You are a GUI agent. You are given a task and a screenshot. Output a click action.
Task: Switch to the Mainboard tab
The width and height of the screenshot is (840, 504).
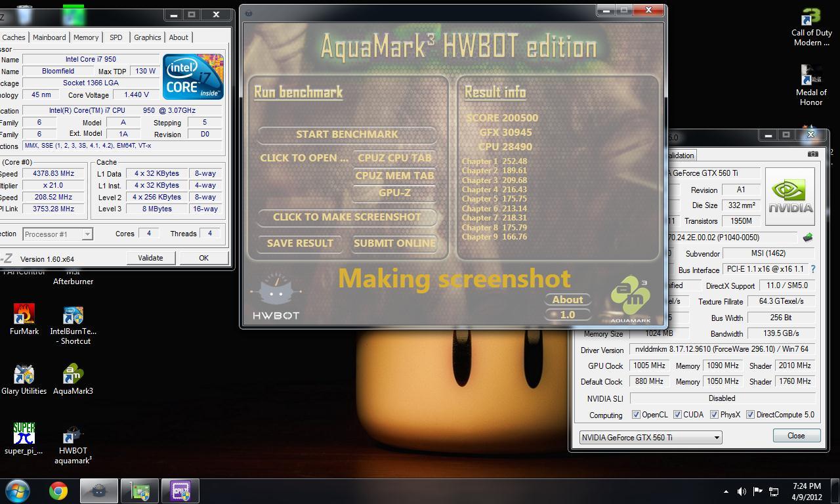pos(49,37)
